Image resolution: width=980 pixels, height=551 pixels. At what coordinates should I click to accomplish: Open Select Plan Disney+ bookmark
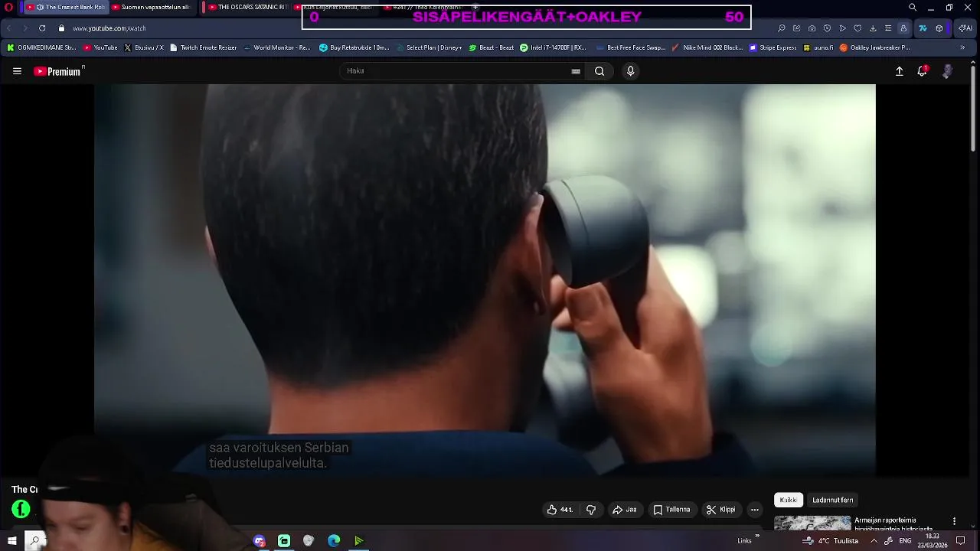429,47
